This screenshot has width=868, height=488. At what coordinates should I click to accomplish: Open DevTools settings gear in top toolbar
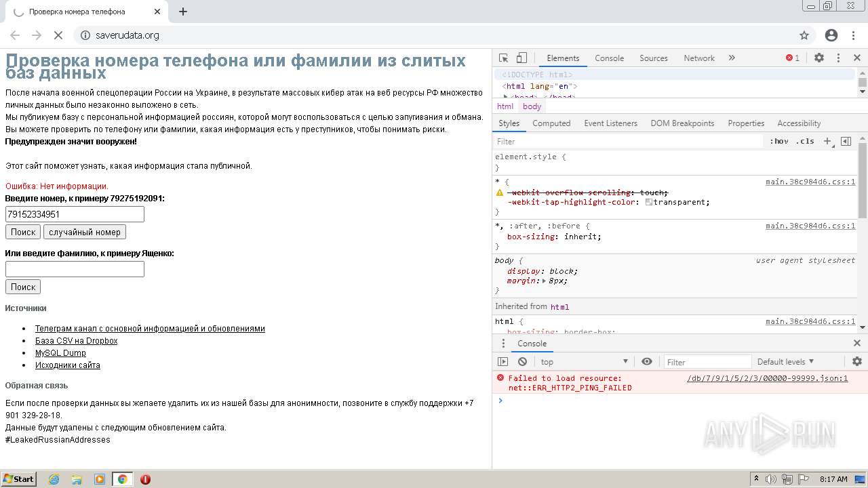click(x=819, y=58)
